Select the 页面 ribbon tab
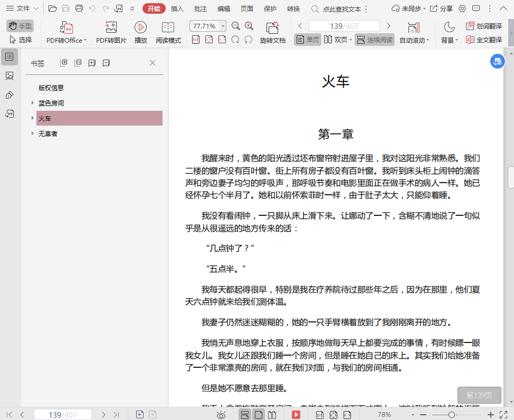 pyautogui.click(x=247, y=9)
